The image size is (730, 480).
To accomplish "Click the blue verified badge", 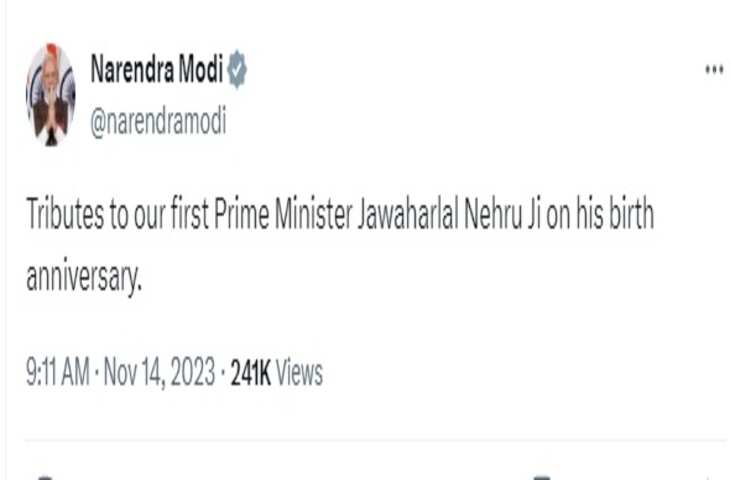I will click(236, 70).
